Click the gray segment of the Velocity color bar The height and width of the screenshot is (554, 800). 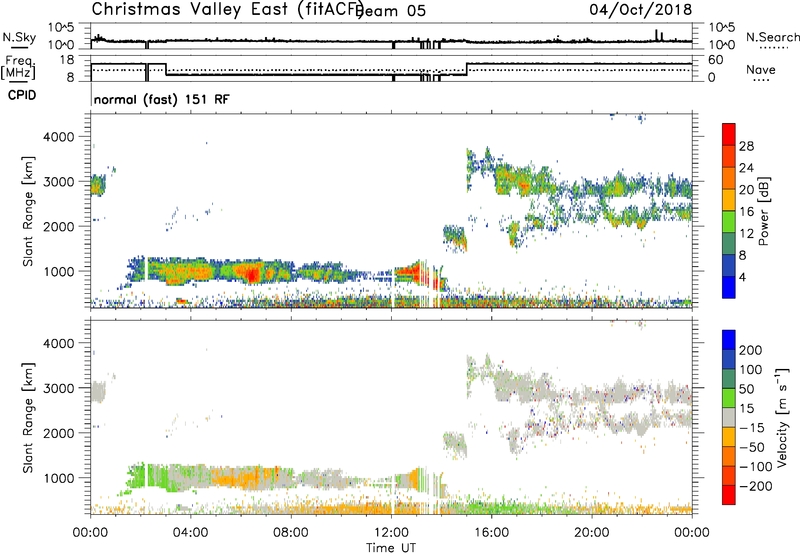tap(729, 417)
